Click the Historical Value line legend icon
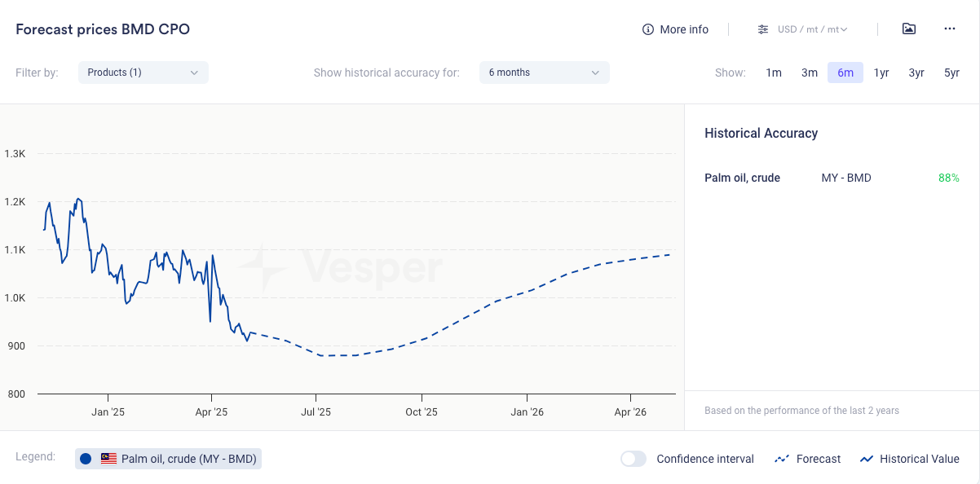 pyautogui.click(x=867, y=459)
